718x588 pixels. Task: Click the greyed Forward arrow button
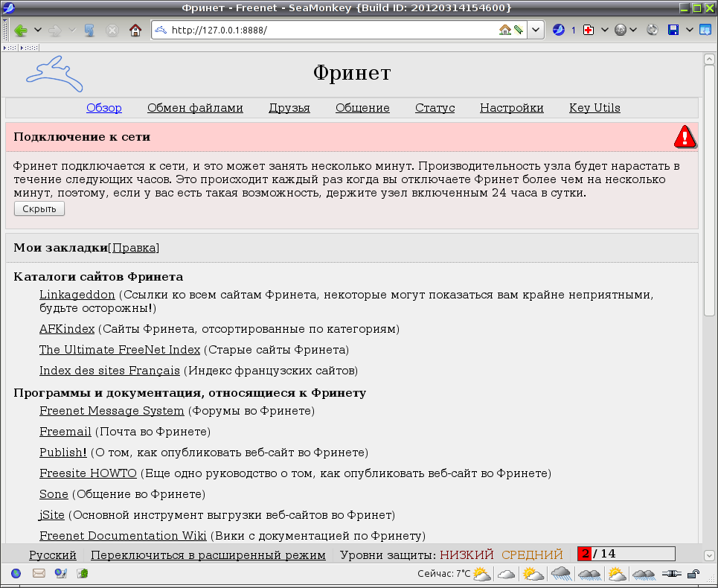[54, 31]
